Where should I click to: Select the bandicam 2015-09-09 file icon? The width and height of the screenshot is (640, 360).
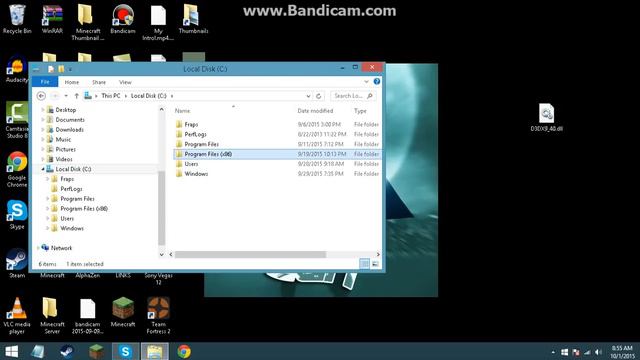(x=87, y=316)
